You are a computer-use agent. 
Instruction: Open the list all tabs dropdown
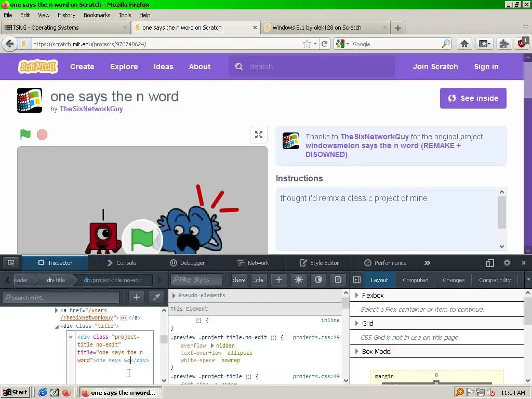pos(526,27)
